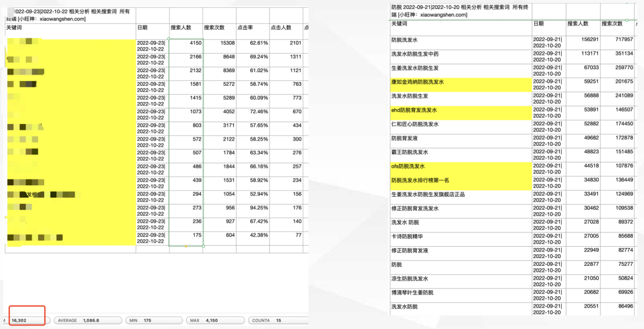This screenshot has width=644, height=329.
Task: Select the cell with value 50824
Action: (x=618, y=281)
